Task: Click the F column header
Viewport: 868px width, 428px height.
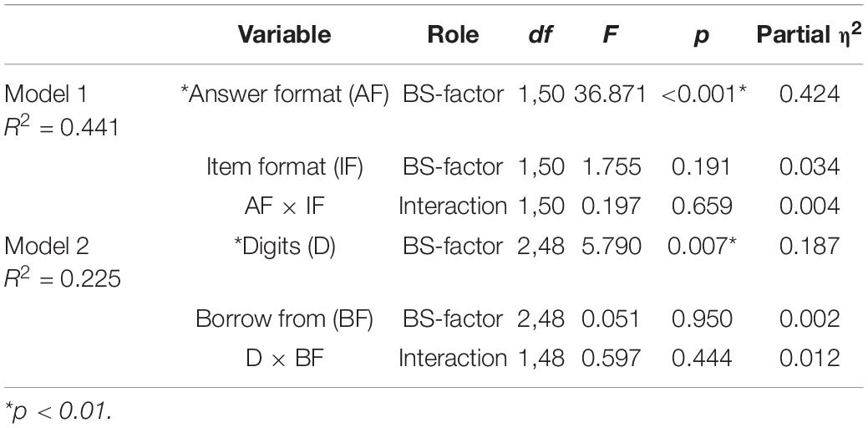Action: click(x=610, y=35)
